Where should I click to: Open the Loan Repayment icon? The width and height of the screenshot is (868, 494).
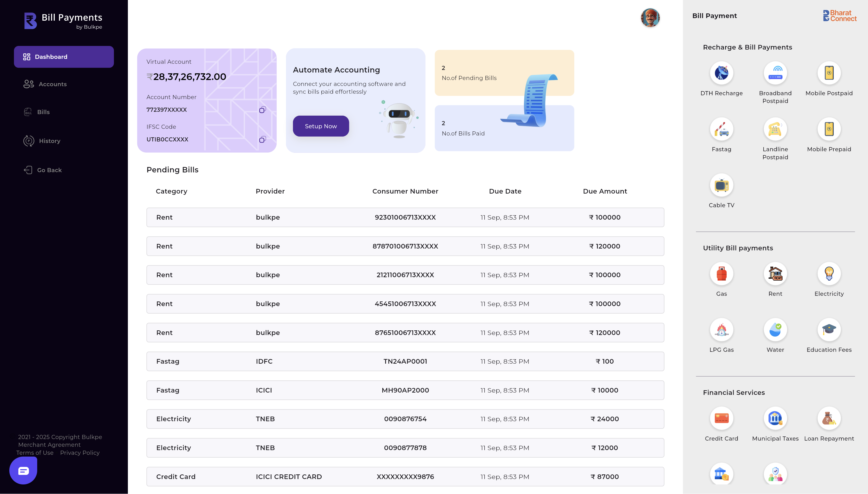click(x=829, y=418)
